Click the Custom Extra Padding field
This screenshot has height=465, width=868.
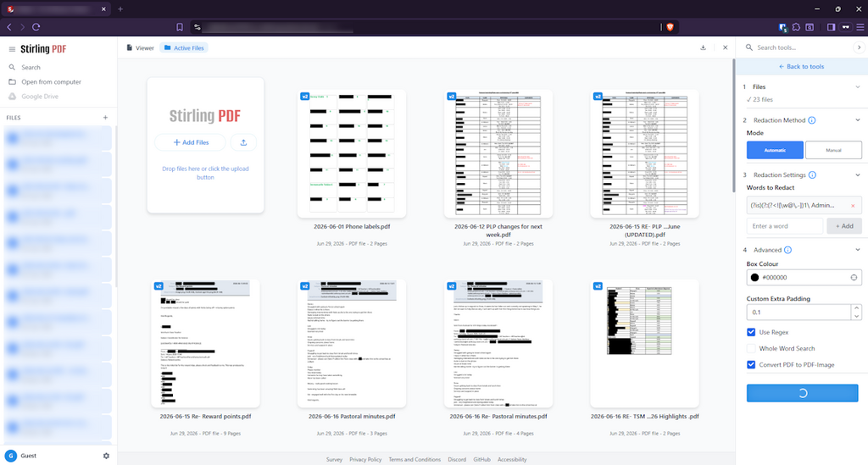pos(798,313)
